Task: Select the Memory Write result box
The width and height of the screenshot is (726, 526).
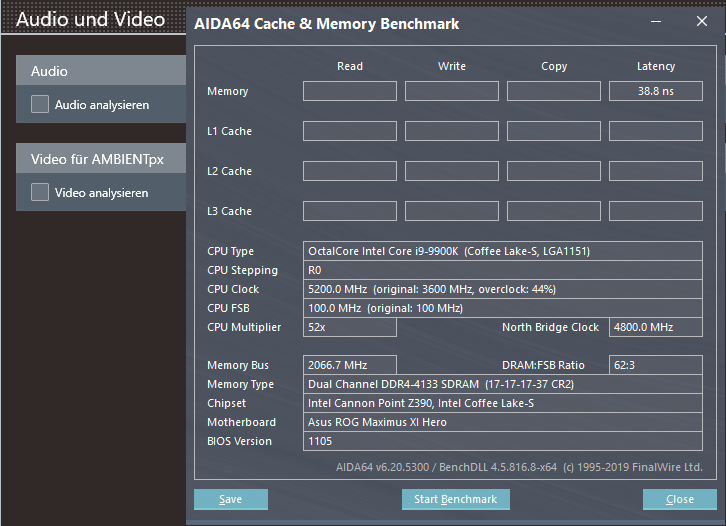Action: [x=452, y=91]
